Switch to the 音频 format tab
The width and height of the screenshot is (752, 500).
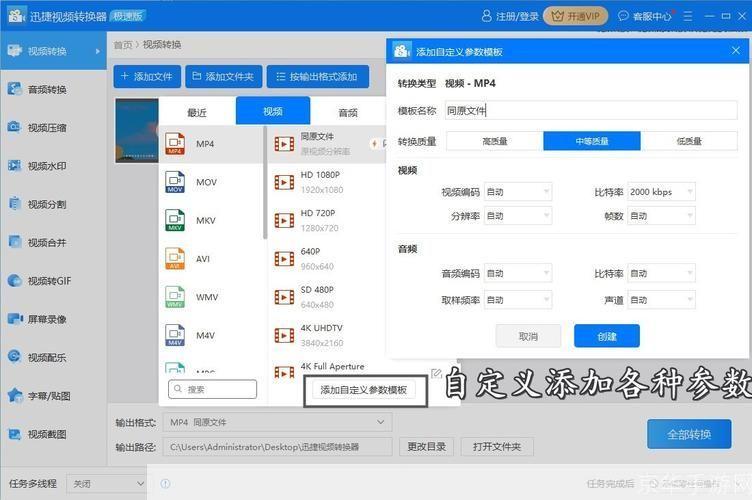[x=348, y=112]
